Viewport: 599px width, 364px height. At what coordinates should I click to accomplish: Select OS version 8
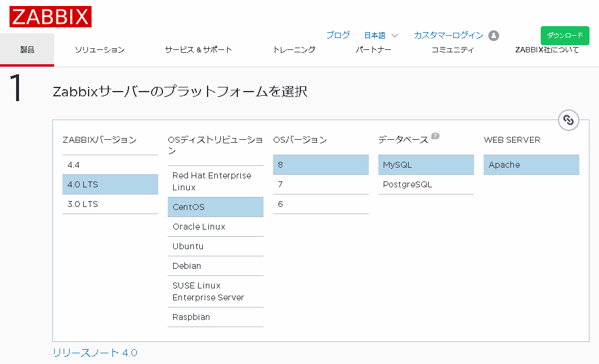click(321, 165)
